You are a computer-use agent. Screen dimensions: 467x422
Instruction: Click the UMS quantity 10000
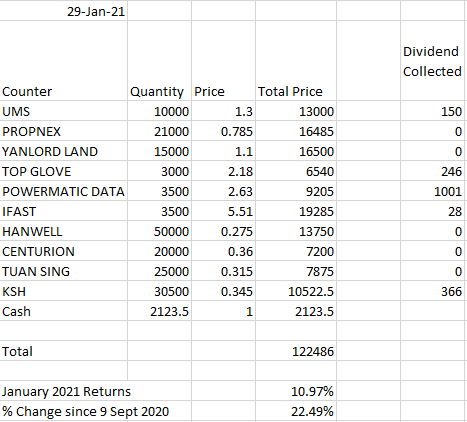pos(159,111)
